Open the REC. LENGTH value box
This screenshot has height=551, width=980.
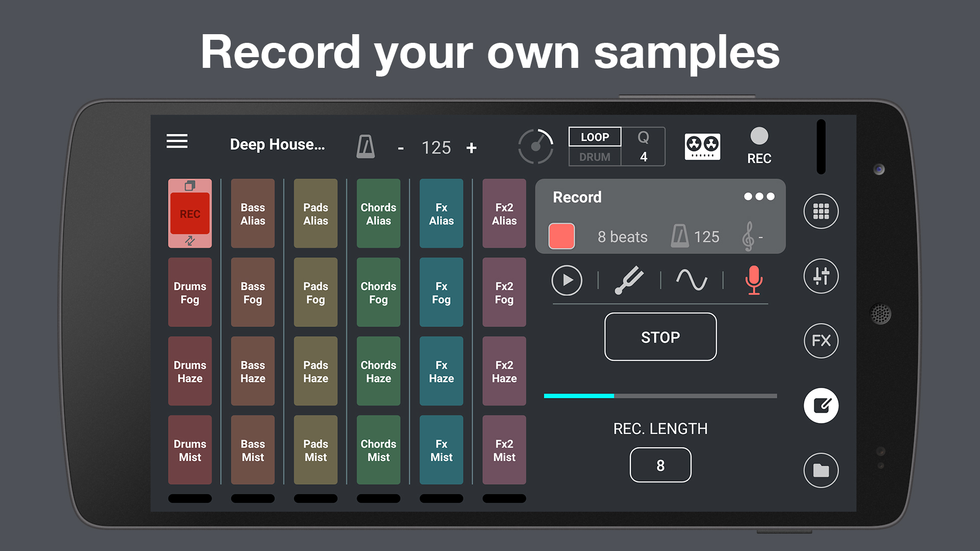[x=660, y=465]
